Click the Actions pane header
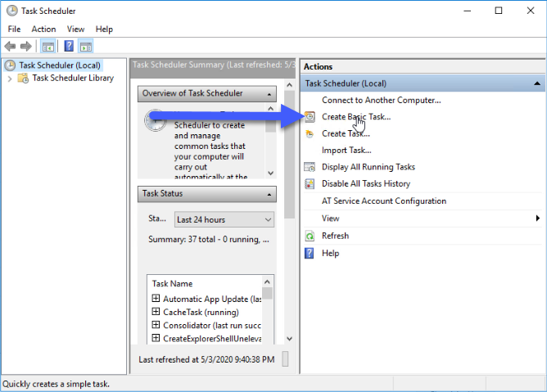The height and width of the screenshot is (392, 547). (x=423, y=66)
